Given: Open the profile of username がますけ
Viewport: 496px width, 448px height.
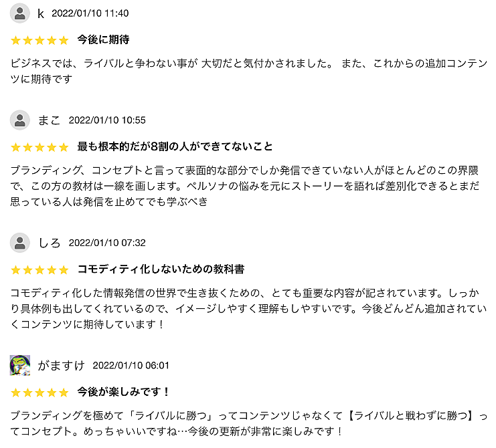Looking at the screenshot, I should [x=61, y=366].
